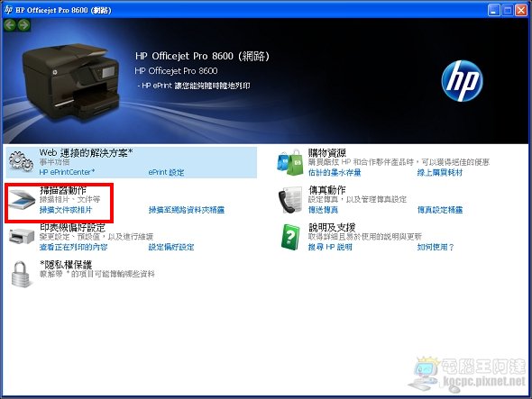
Task: Click the 搜尋 HP 說明 link
Action: (330, 247)
